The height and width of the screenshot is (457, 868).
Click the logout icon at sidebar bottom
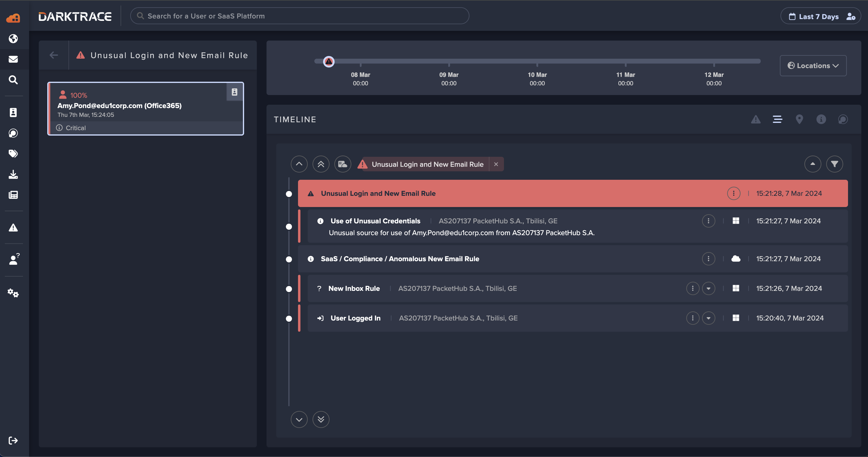pyautogui.click(x=13, y=440)
